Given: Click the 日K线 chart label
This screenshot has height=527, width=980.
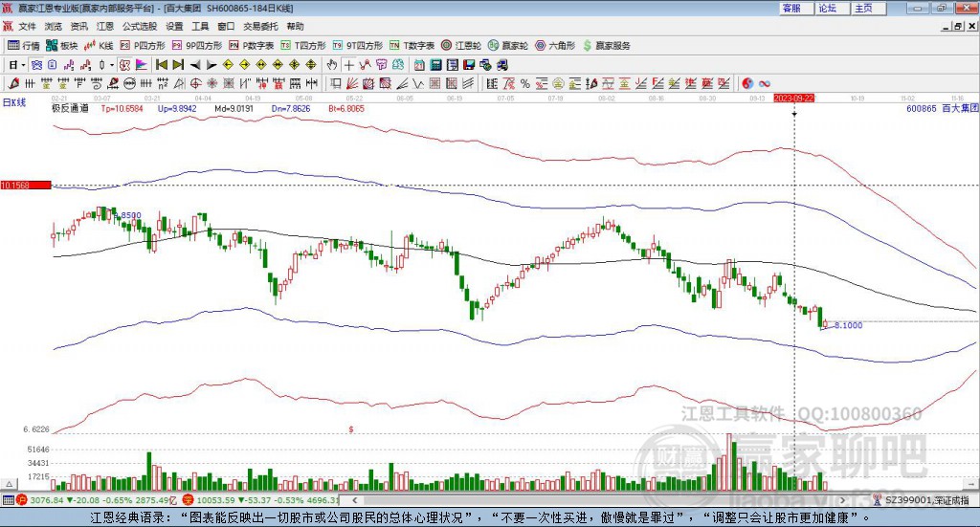Looking at the screenshot, I should [x=13, y=102].
